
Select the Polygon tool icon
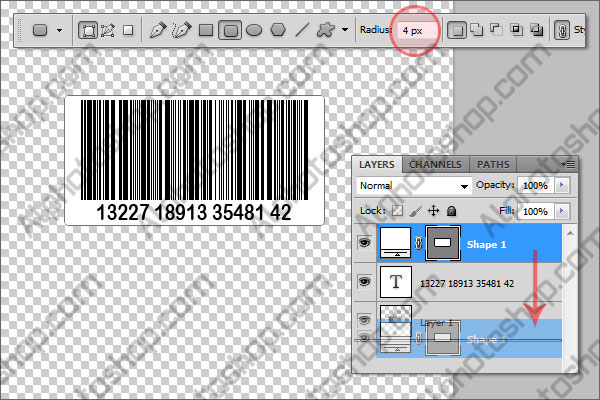(278, 30)
